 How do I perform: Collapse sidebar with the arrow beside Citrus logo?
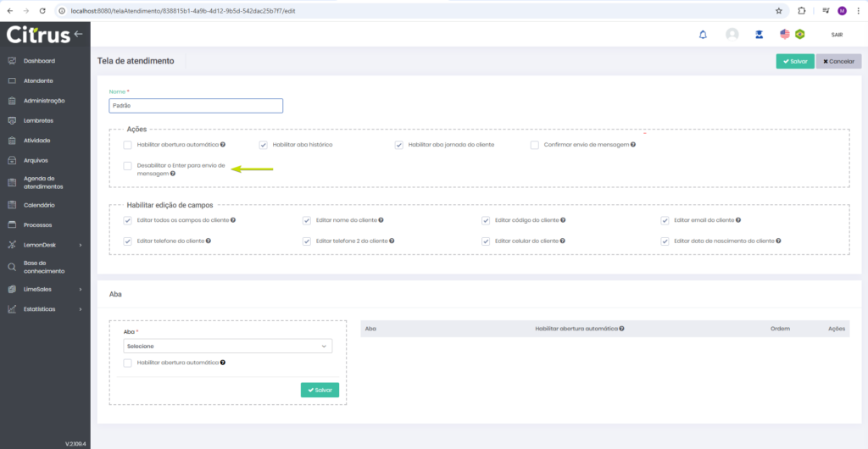[x=78, y=34]
